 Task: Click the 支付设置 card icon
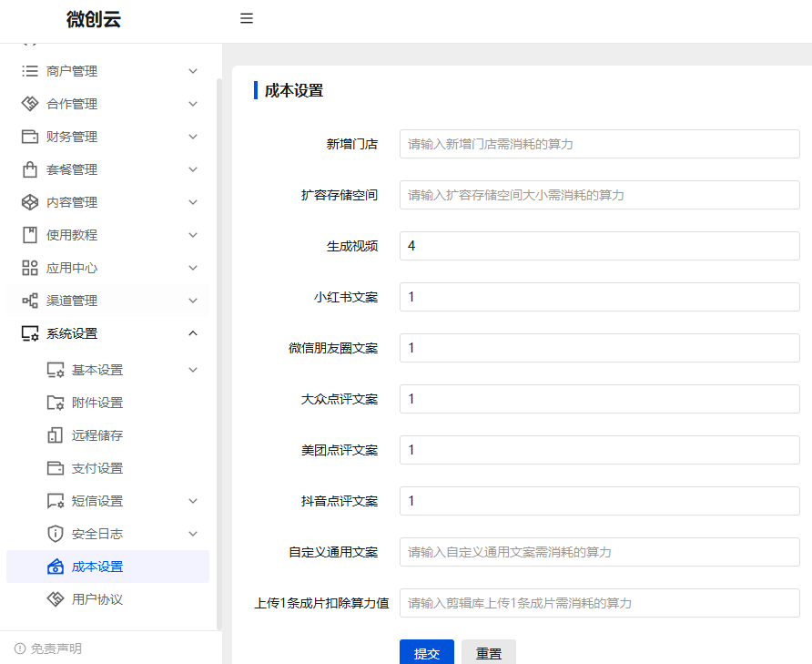[56, 468]
